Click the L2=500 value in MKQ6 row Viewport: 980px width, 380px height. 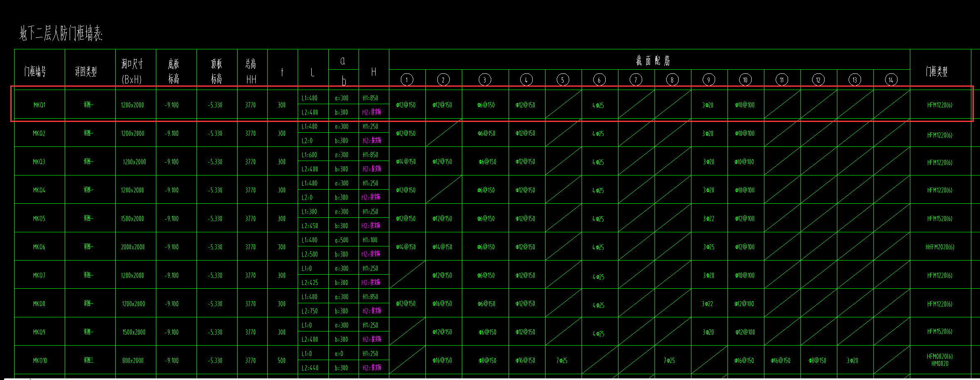[310, 254]
